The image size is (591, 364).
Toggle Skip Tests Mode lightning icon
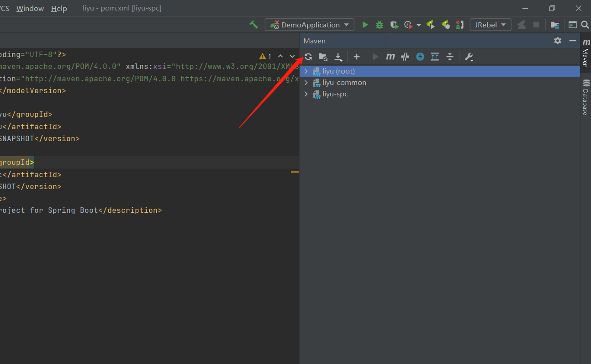pyautogui.click(x=420, y=57)
